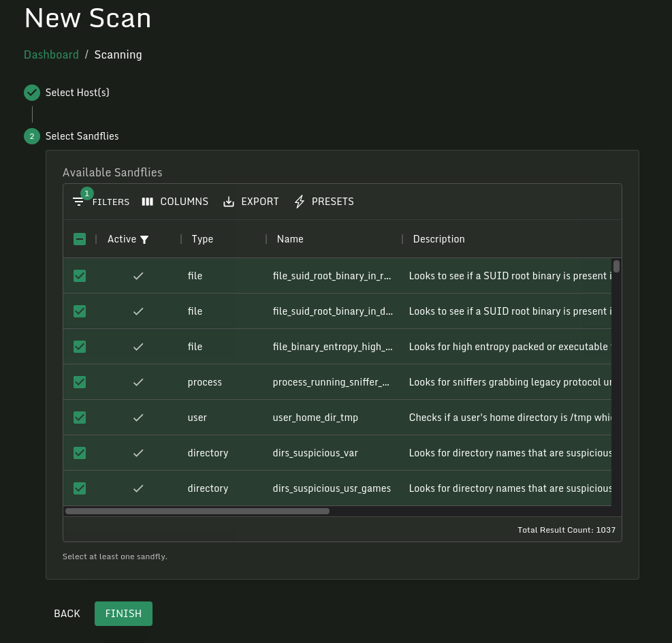Click the horizontal table scrollbar thumb
The width and height of the screenshot is (672, 643).
197,511
